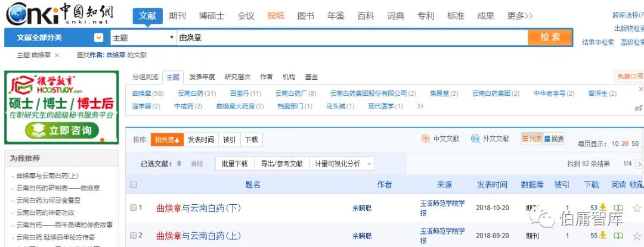Viewport: 644px width, 247px height.
Task: Group results by 研究层次
Action: (237, 77)
